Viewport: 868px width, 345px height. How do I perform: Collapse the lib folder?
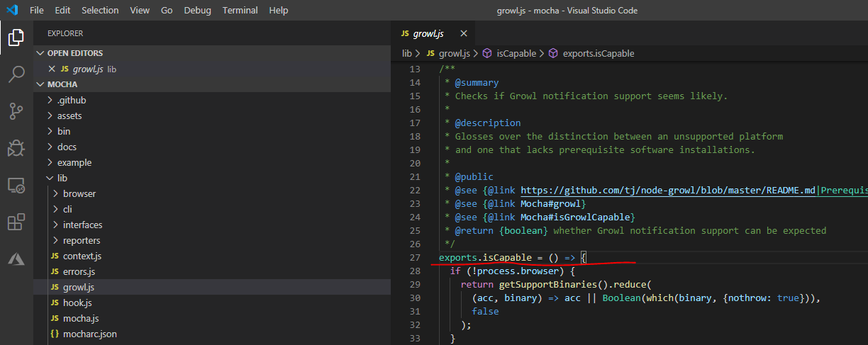[x=212, y=178]
